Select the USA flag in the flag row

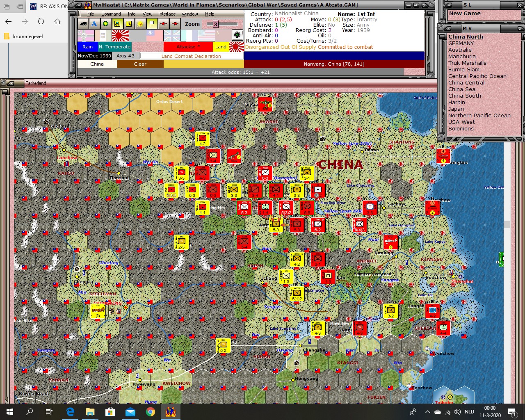click(206, 36)
